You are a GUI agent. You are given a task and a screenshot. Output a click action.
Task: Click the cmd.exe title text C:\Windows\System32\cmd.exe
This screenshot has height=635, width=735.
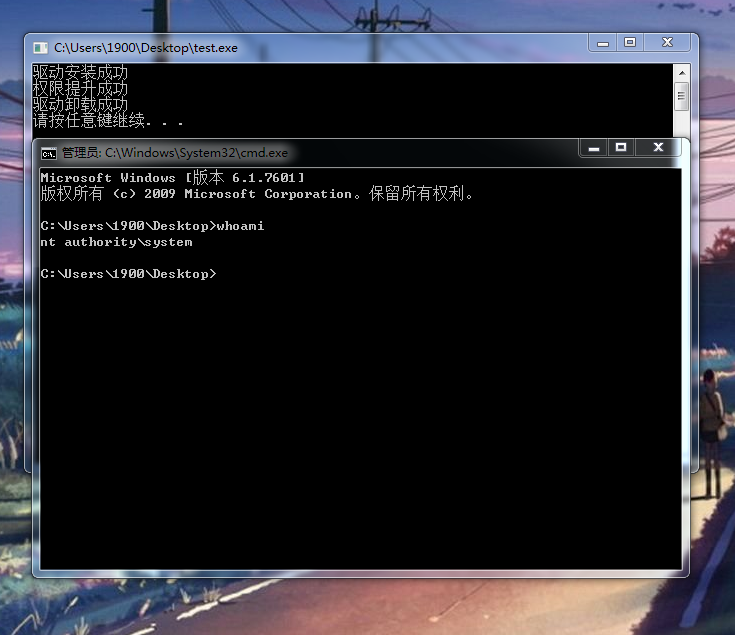click(196, 153)
